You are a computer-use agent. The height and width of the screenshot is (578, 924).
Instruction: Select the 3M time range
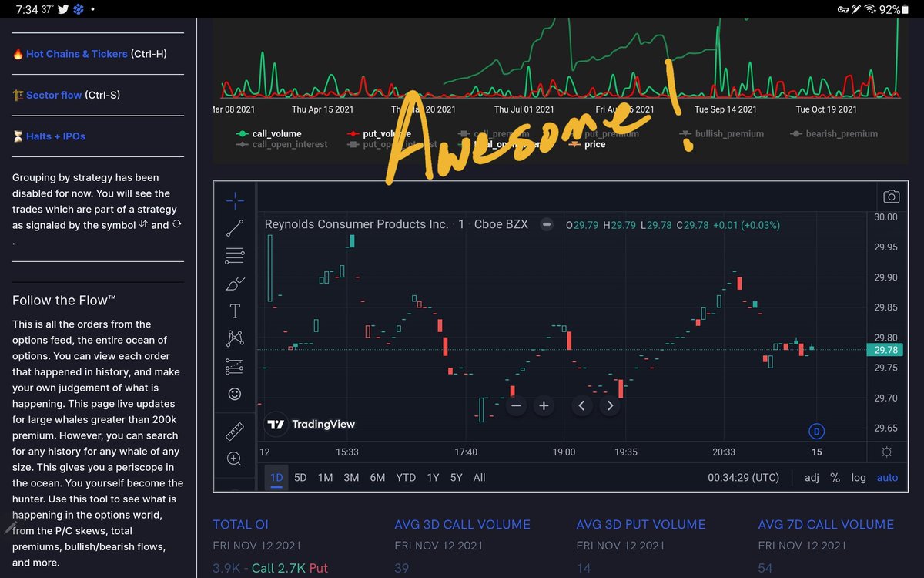pos(351,477)
